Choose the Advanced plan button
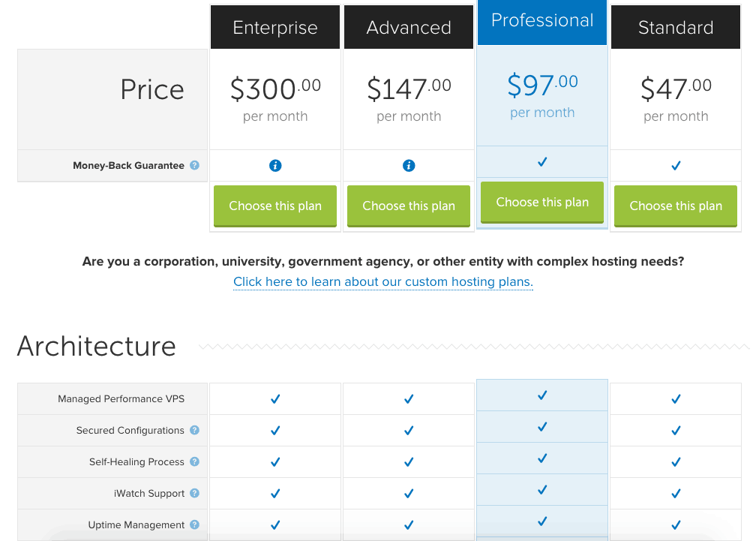Viewport: 756px width, 541px height. [409, 206]
